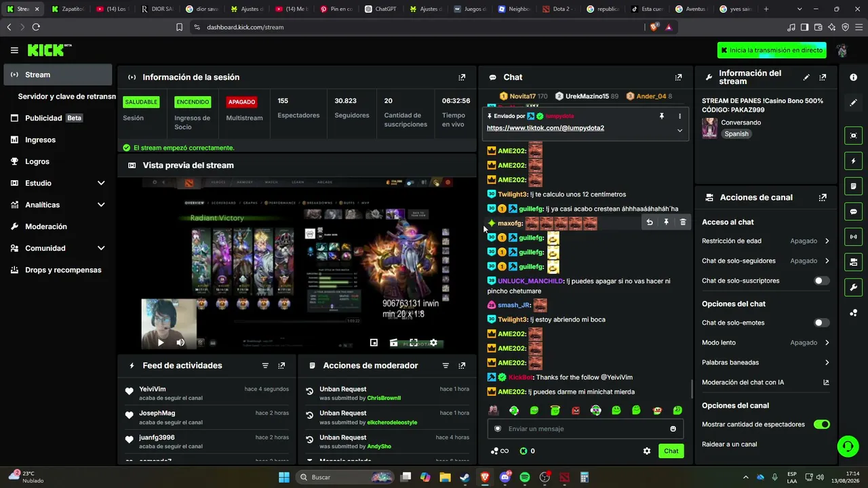Mute the stream preview audio

pos(180,343)
